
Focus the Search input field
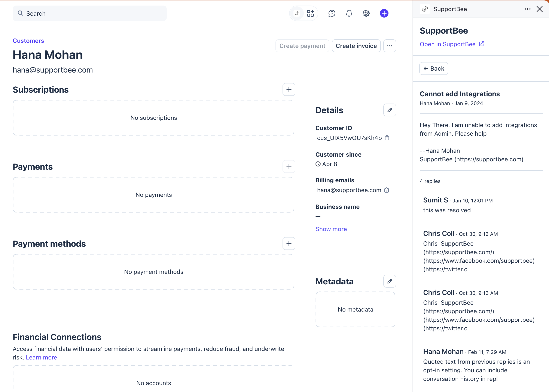(89, 13)
